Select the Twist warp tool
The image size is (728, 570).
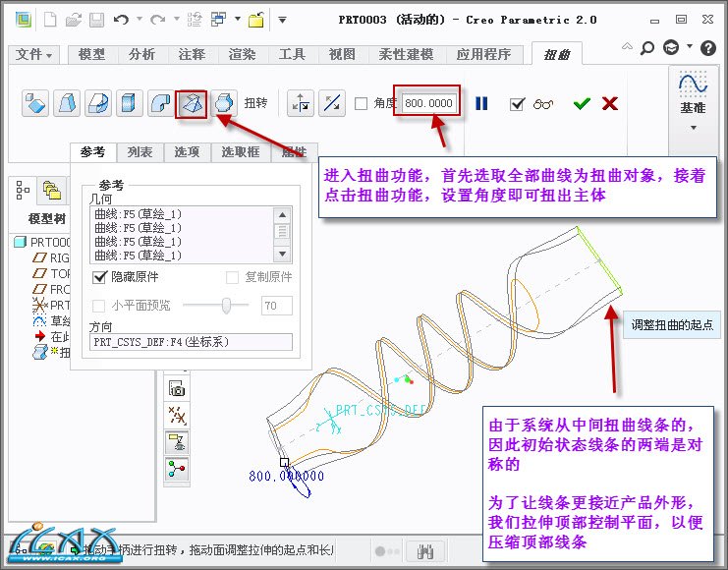192,102
